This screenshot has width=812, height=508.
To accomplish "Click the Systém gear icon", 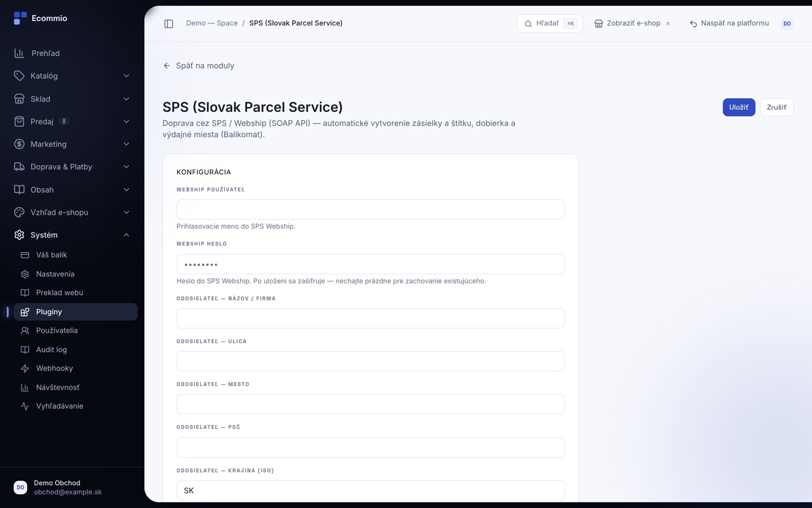I will tap(19, 235).
